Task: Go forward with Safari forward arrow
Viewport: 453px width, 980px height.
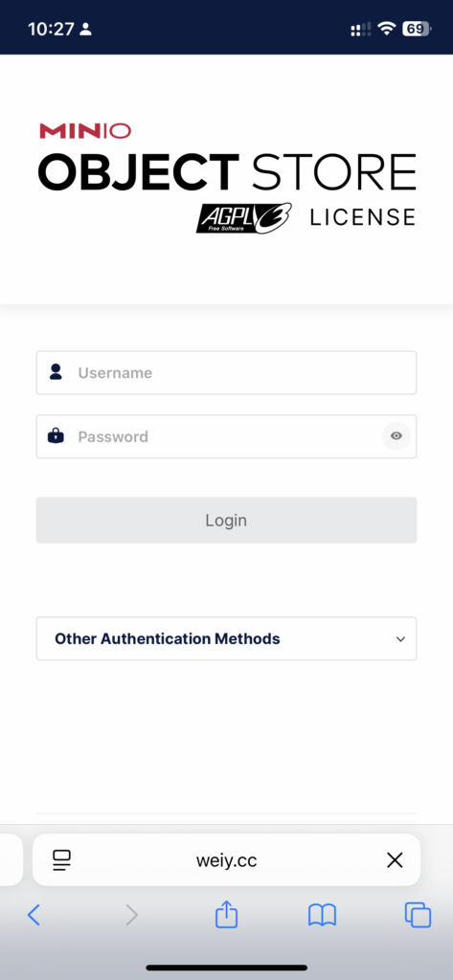Action: point(131,916)
